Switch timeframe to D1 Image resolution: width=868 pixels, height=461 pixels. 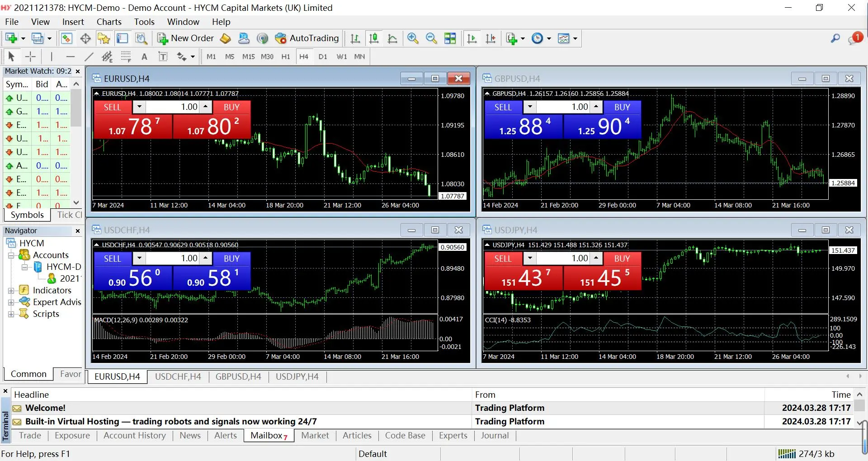point(323,56)
